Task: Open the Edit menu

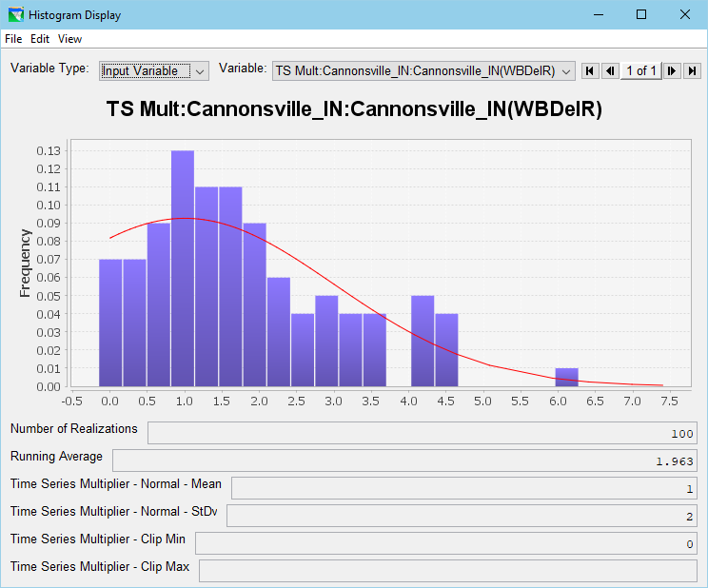Action: tap(40, 39)
